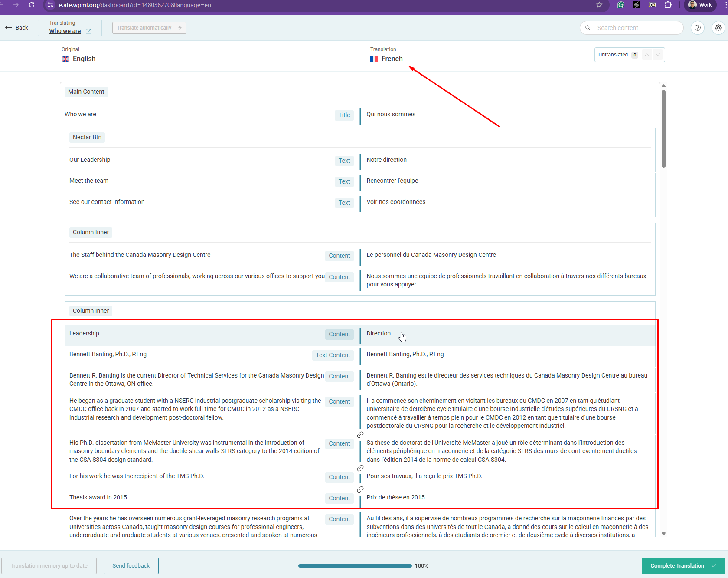Image resolution: width=728 pixels, height=578 pixels.
Task: Open the Who we are page link
Action: [65, 31]
